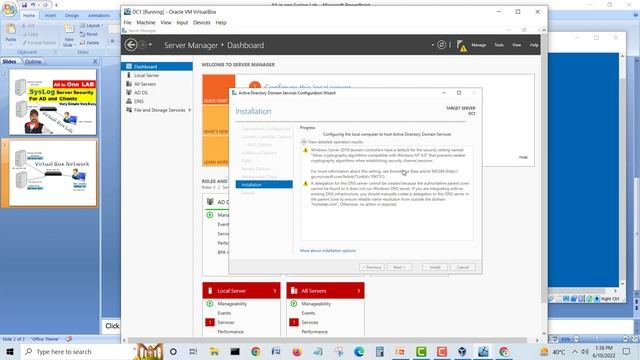640x360 pixels.
Task: Open VirtualBox Help menu
Action: (x=221, y=22)
